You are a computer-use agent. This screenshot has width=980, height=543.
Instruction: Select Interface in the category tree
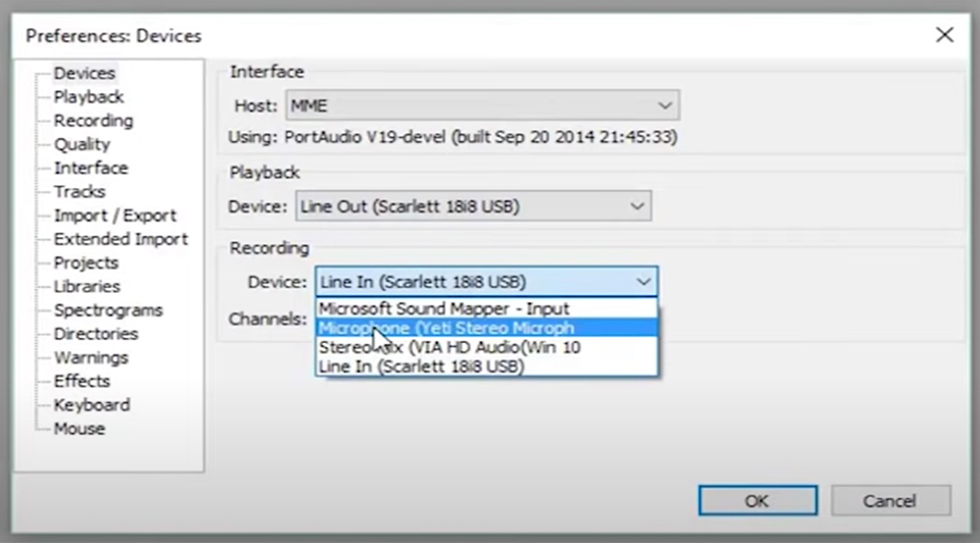click(x=90, y=168)
